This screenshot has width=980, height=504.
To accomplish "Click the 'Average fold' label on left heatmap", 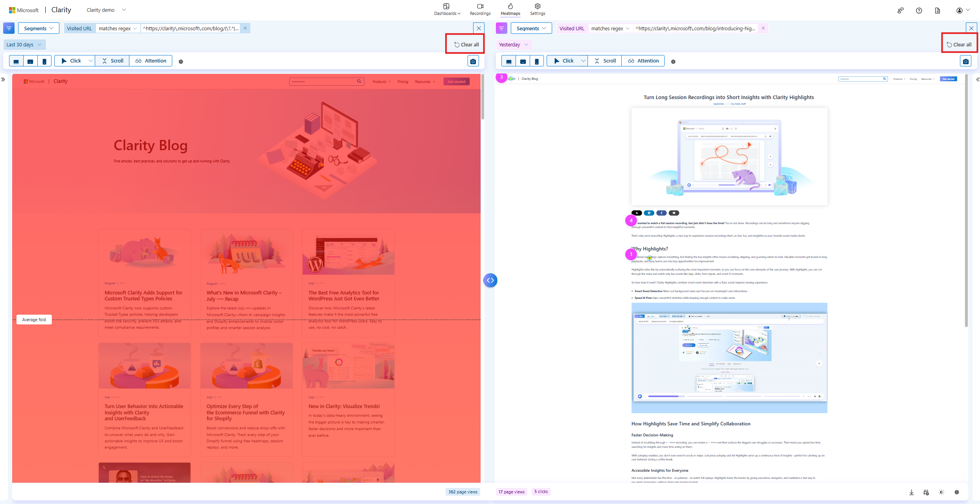I will point(34,320).
